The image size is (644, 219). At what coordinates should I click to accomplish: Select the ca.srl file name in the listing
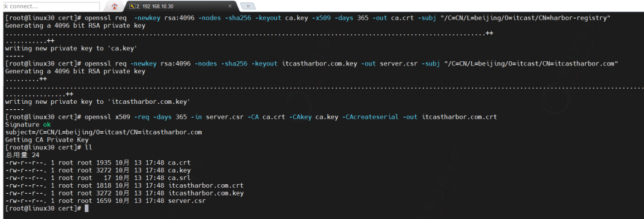(179, 178)
